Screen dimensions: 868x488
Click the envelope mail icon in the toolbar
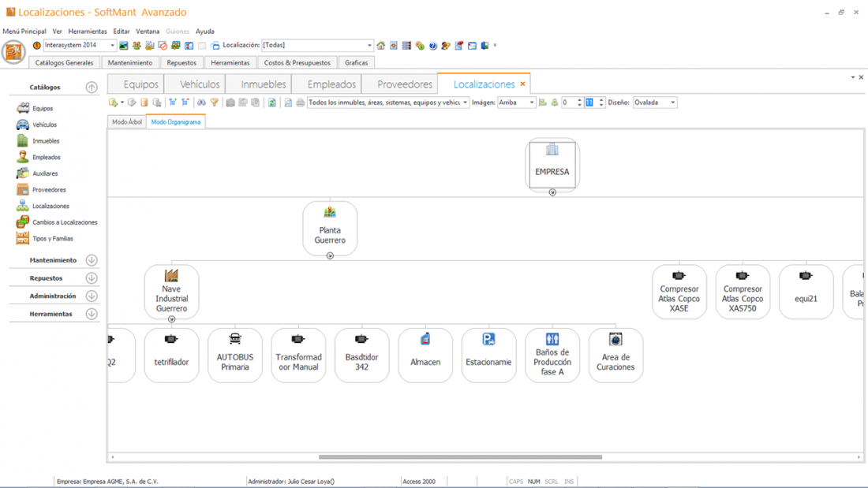pyautogui.click(x=472, y=46)
